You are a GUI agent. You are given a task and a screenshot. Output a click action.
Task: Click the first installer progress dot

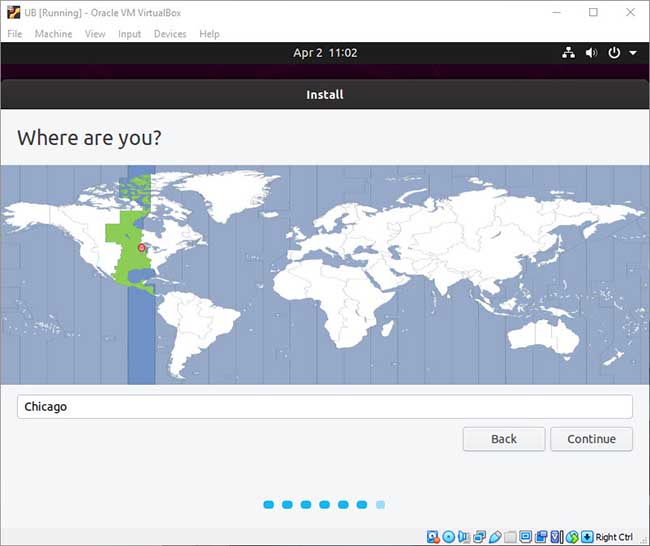[269, 505]
